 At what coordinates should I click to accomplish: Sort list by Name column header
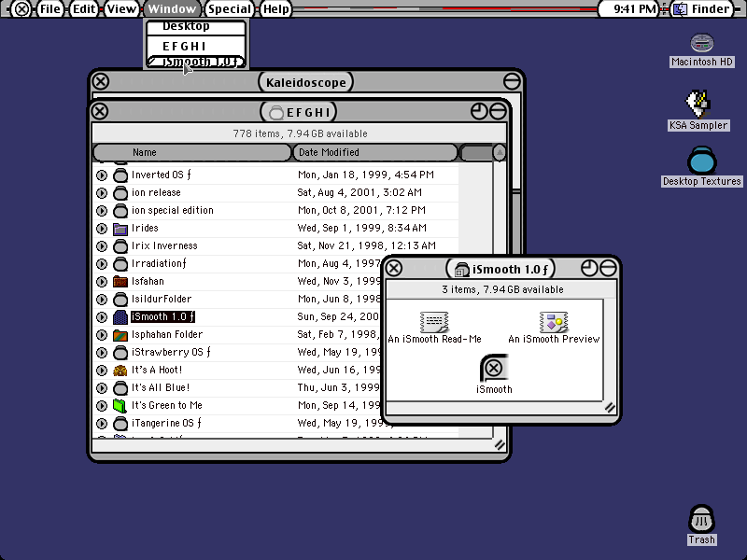coord(192,152)
